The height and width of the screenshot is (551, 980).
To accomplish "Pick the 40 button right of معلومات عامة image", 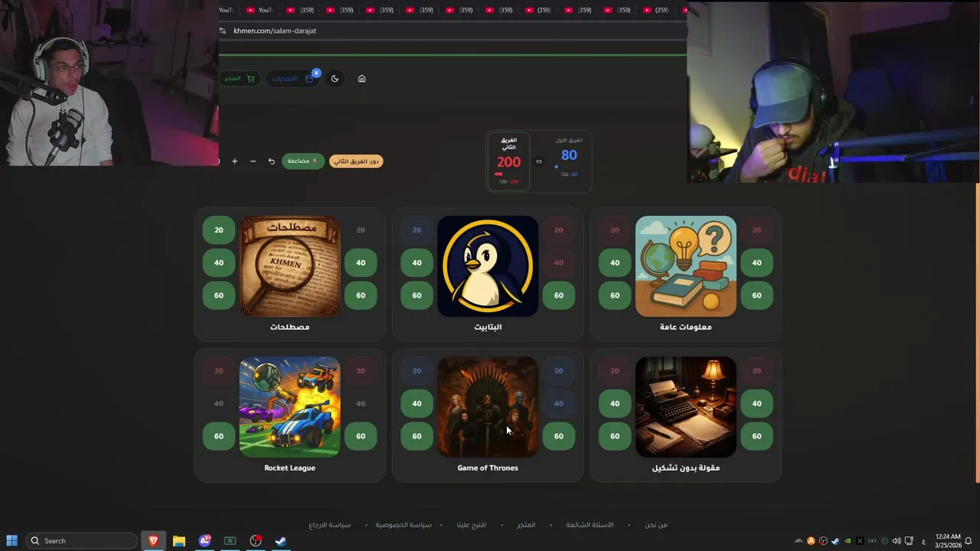I will pos(756,262).
